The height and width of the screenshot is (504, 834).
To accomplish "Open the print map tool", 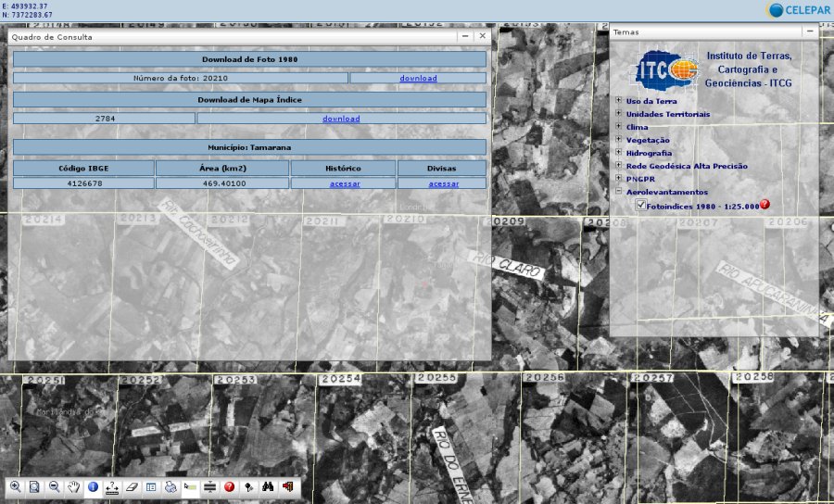I will pyautogui.click(x=171, y=486).
